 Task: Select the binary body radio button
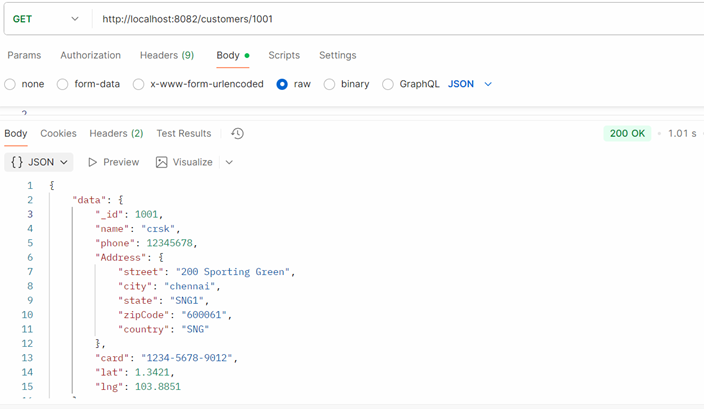coord(329,84)
